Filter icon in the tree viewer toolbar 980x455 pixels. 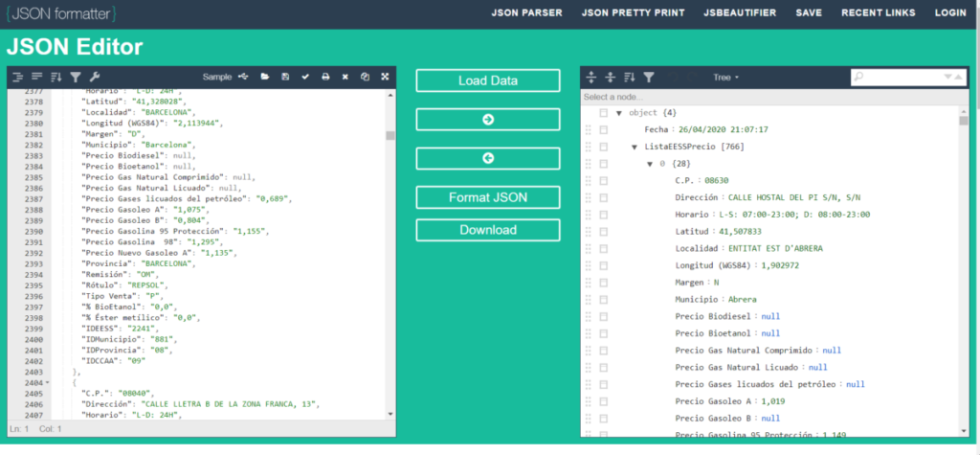click(x=650, y=78)
